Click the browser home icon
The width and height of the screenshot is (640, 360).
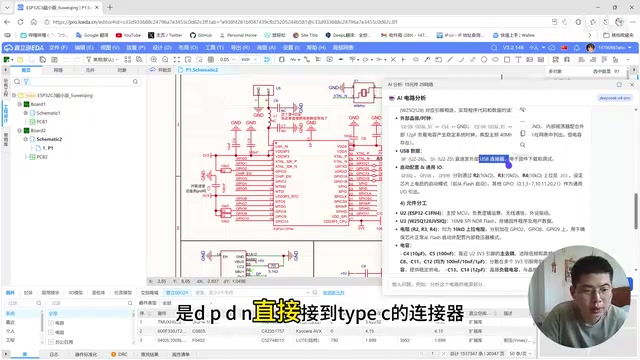33,22
